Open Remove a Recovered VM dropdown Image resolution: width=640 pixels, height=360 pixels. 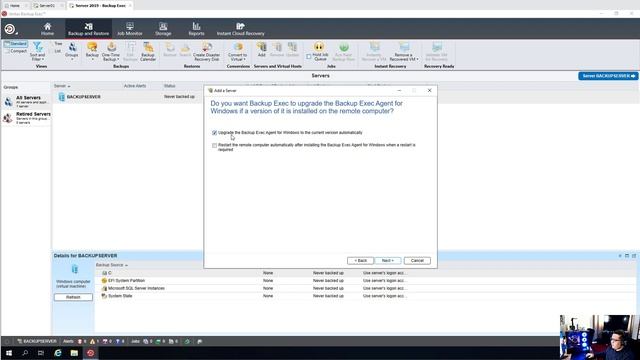coord(404,51)
